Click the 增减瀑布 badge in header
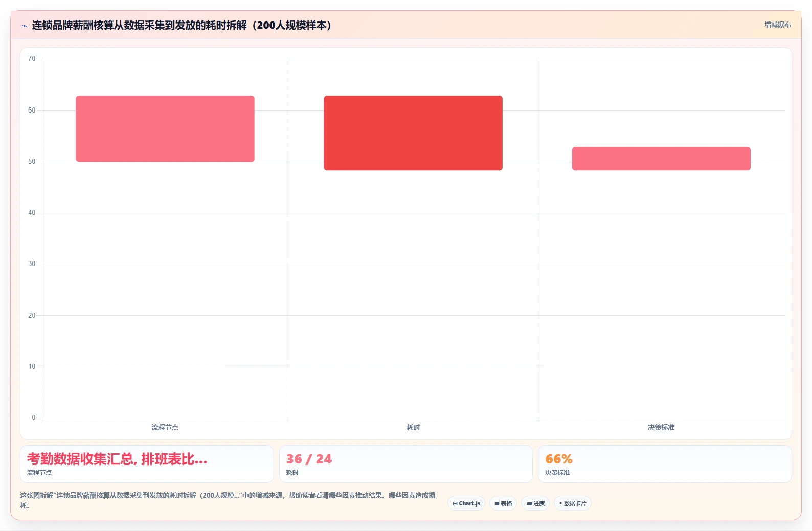 777,25
